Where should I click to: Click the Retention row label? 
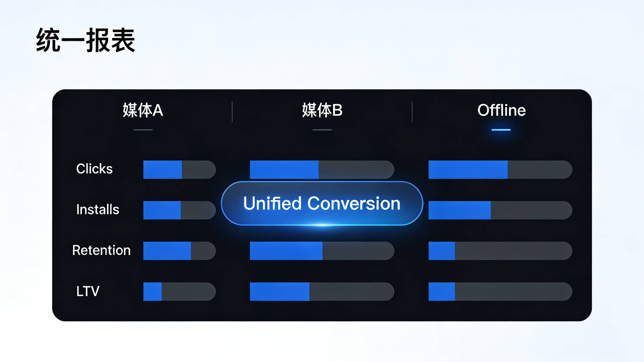click(x=101, y=250)
